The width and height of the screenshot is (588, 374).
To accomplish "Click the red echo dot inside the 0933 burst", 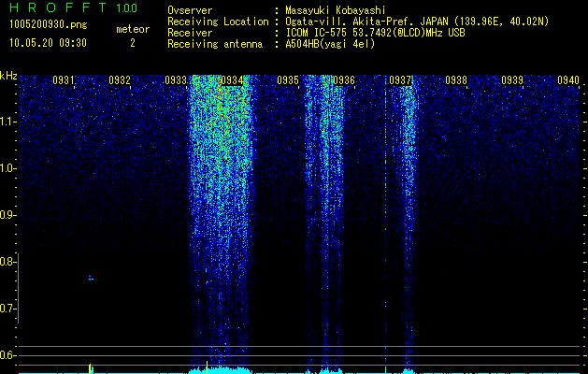I will 207,281.
